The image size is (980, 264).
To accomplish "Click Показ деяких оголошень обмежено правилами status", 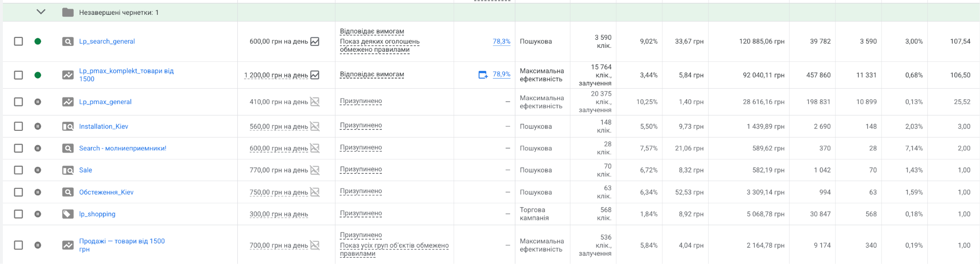I will coord(379,46).
